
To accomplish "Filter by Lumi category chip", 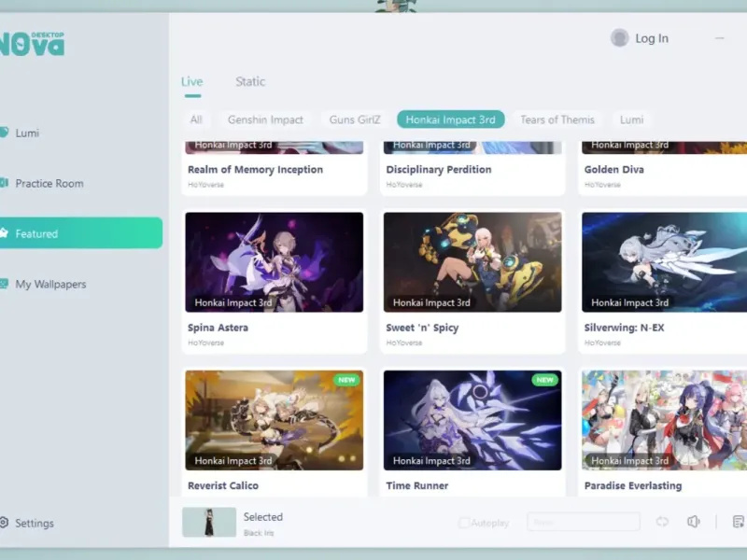I will pyautogui.click(x=632, y=119).
